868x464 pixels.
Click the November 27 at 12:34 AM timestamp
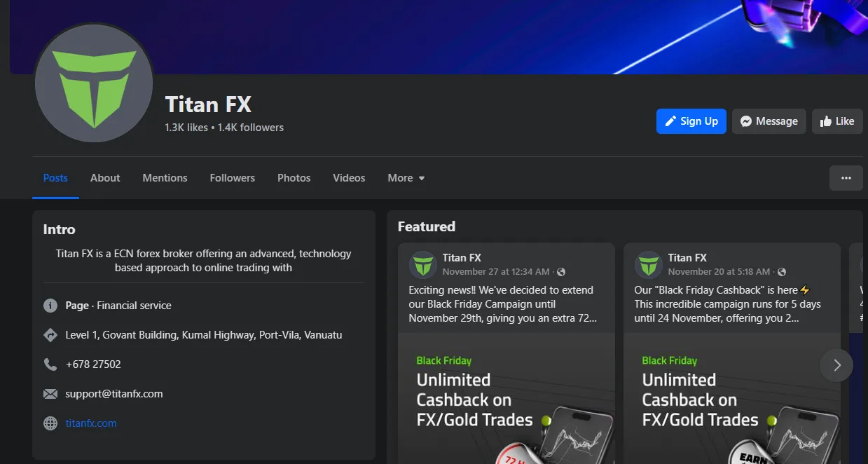(x=496, y=272)
